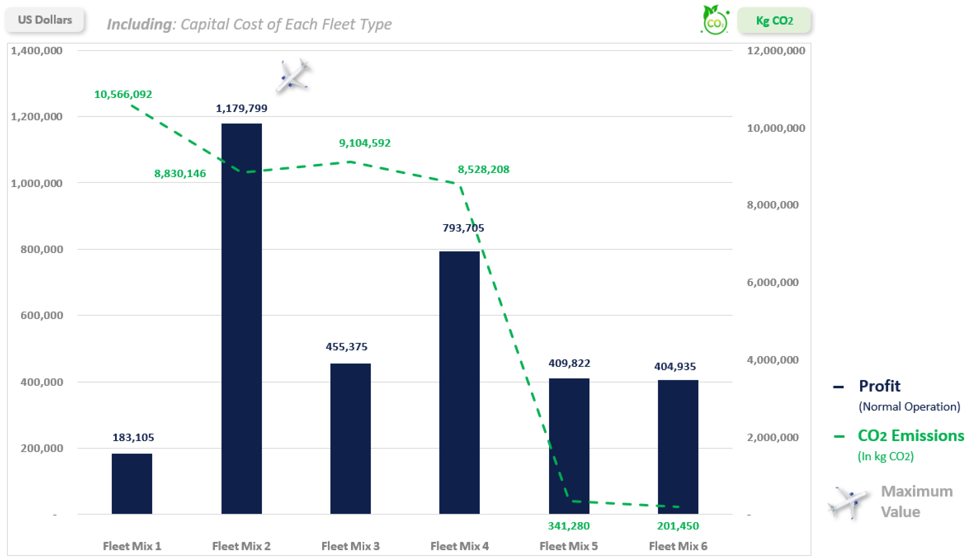Viewport: 970px width, 560px height.
Task: Click the 201,450 emissions data label
Action: point(678,526)
